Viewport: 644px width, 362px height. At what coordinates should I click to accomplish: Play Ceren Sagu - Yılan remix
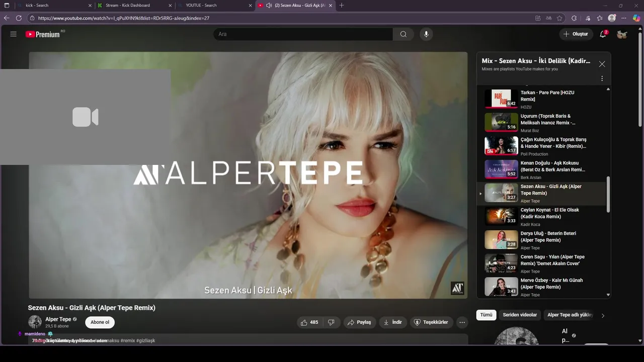point(542,263)
